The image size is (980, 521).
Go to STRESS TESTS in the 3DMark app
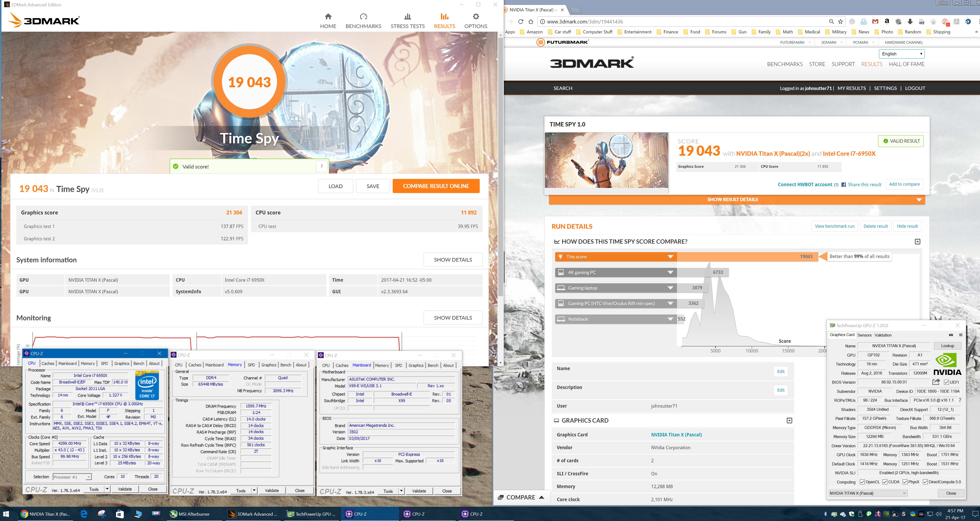click(x=407, y=21)
